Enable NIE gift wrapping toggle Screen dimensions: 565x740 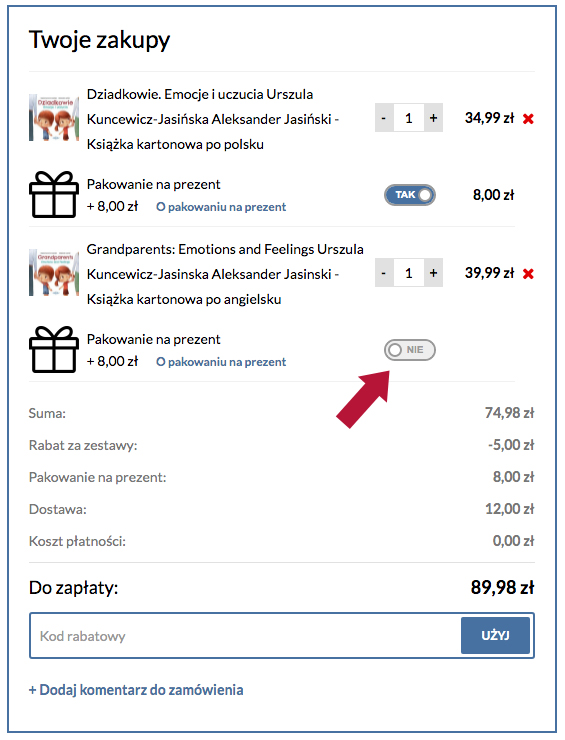pyautogui.click(x=410, y=350)
